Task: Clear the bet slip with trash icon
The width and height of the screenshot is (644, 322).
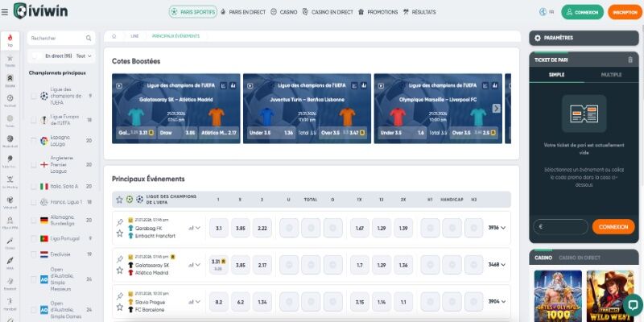Action: pyautogui.click(x=630, y=60)
